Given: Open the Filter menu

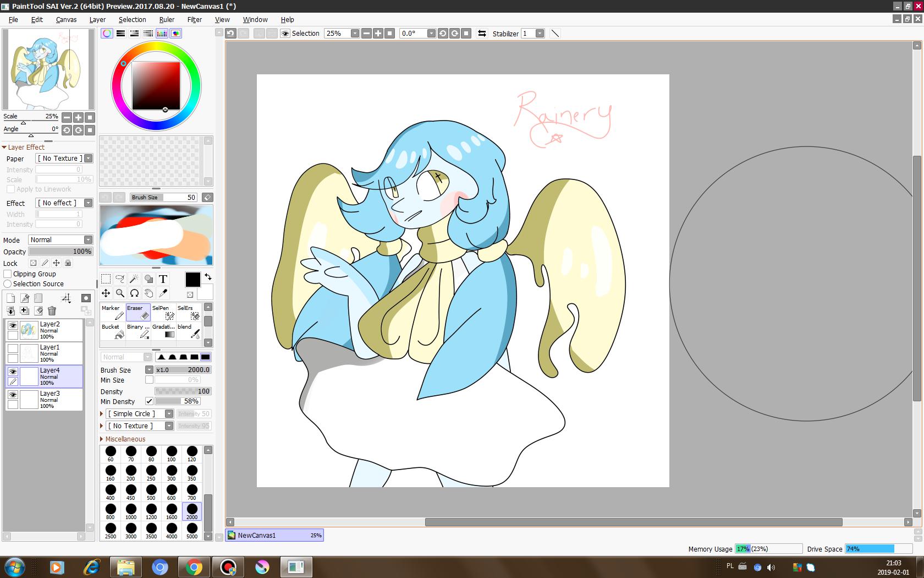Looking at the screenshot, I should pyautogui.click(x=195, y=19).
